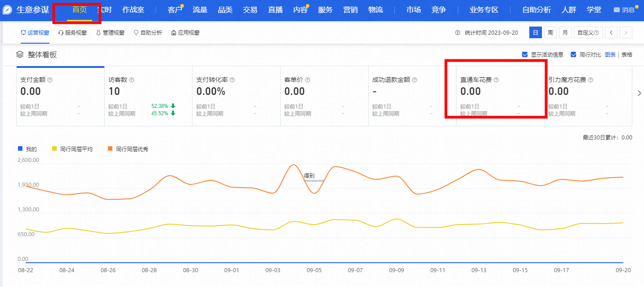This screenshot has height=287, width=644.
Task: Click the 运营视窗 icon
Action: coord(23,32)
